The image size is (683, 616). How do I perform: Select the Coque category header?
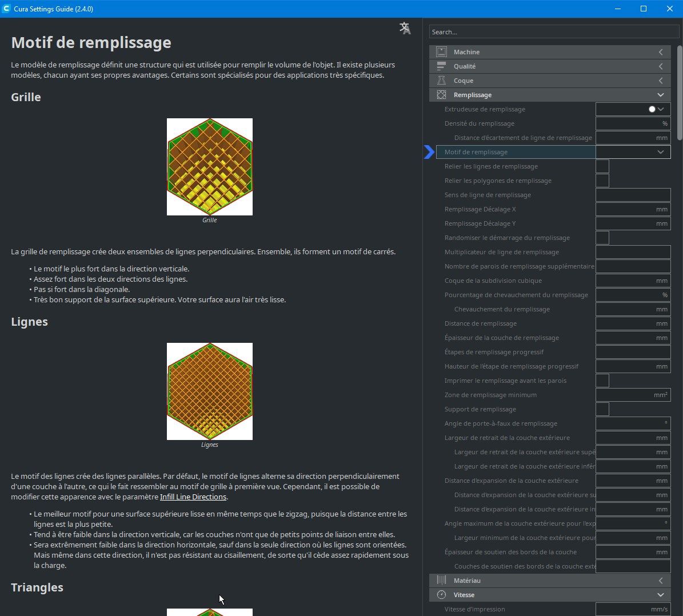550,81
